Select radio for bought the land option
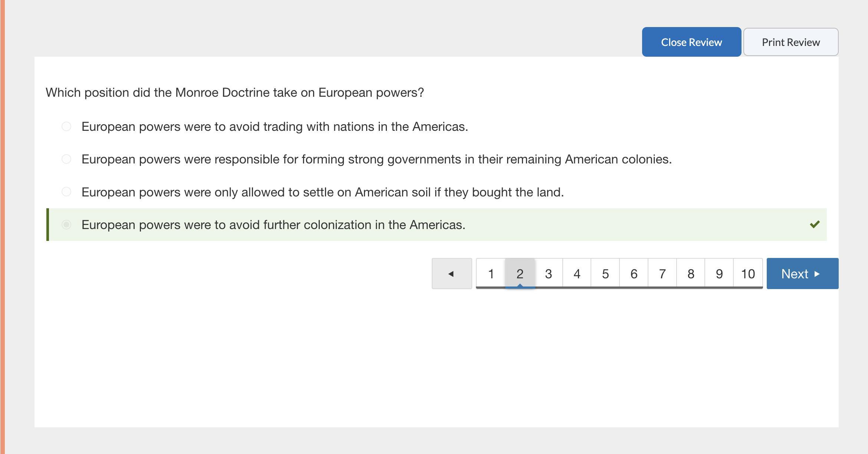 (x=66, y=192)
